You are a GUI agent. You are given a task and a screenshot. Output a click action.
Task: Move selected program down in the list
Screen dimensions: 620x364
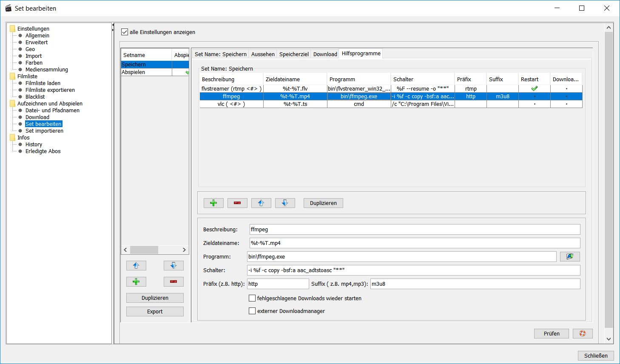285,203
